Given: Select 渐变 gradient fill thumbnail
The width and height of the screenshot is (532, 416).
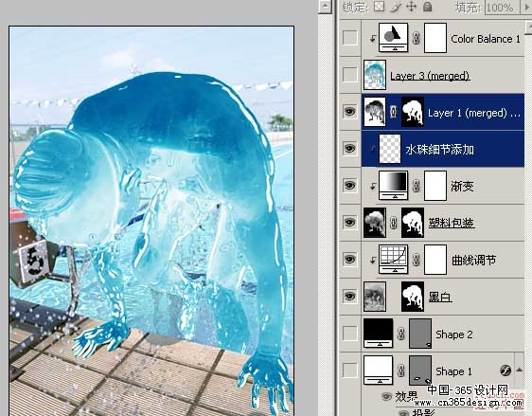Looking at the screenshot, I should [393, 186].
